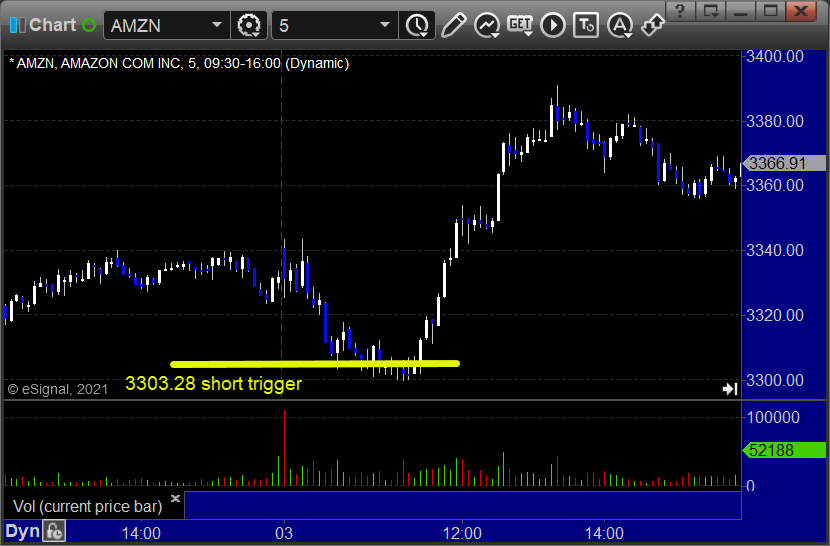Click the chart title 'AMZN, AMAZON COM INC'

[x=98, y=64]
